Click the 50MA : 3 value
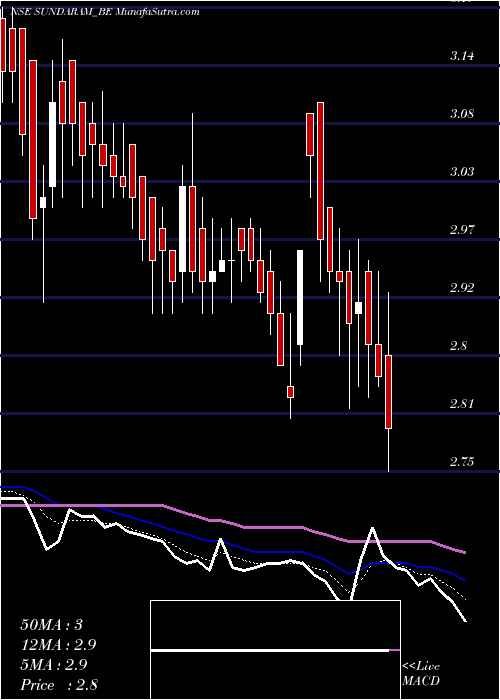The height and width of the screenshot is (700, 500). click(51, 625)
